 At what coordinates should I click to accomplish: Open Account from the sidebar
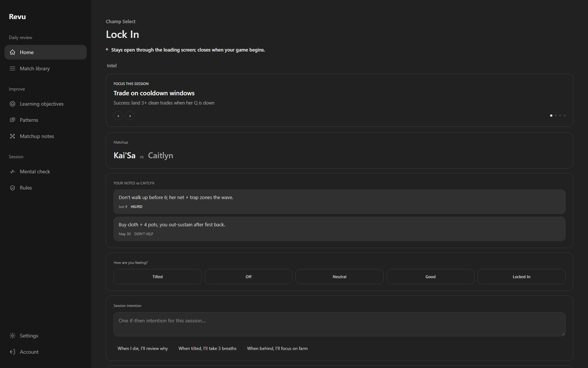point(46,352)
